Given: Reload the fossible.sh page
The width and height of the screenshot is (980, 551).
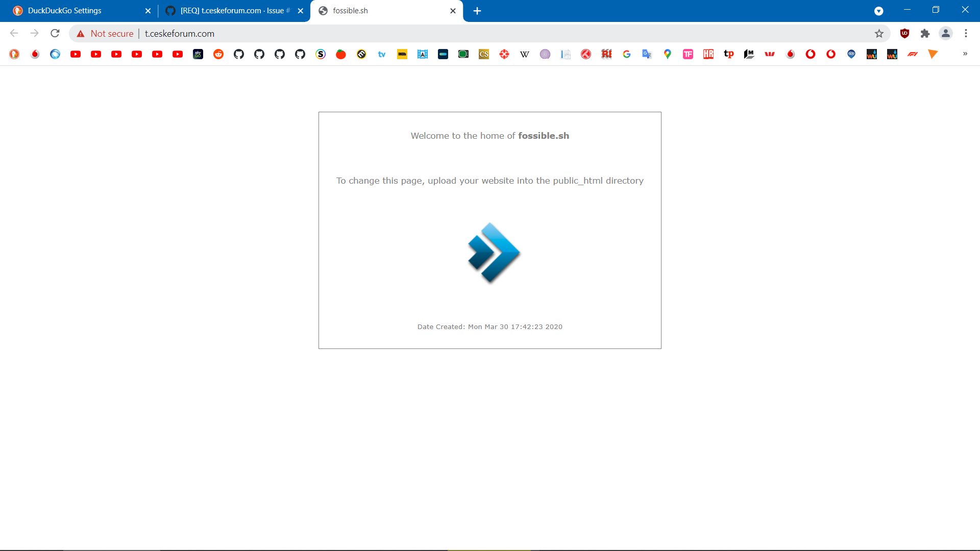Looking at the screenshot, I should tap(55, 33).
